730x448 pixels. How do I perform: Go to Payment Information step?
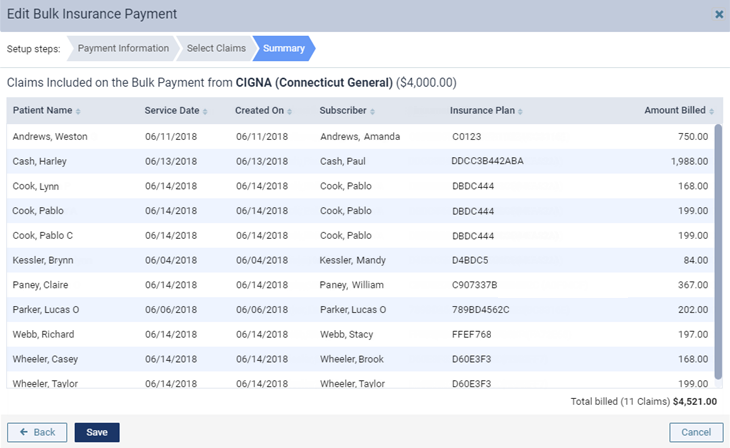click(123, 48)
